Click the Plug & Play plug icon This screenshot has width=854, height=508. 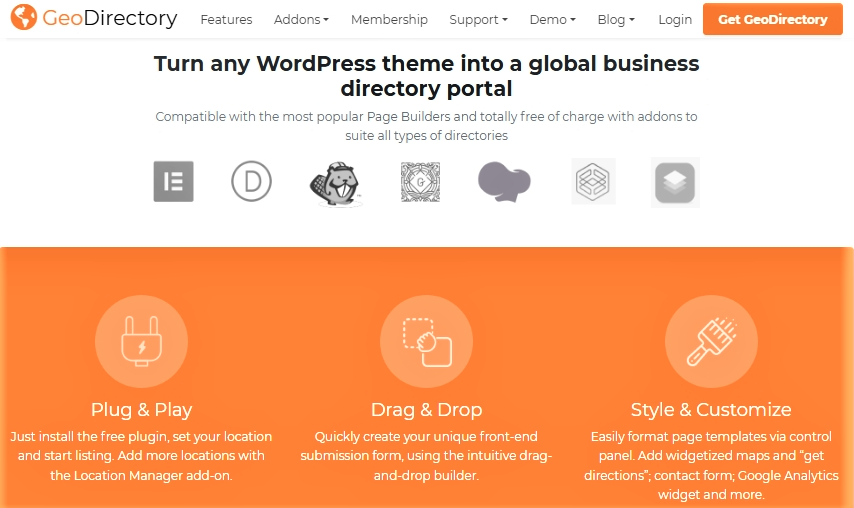(142, 341)
